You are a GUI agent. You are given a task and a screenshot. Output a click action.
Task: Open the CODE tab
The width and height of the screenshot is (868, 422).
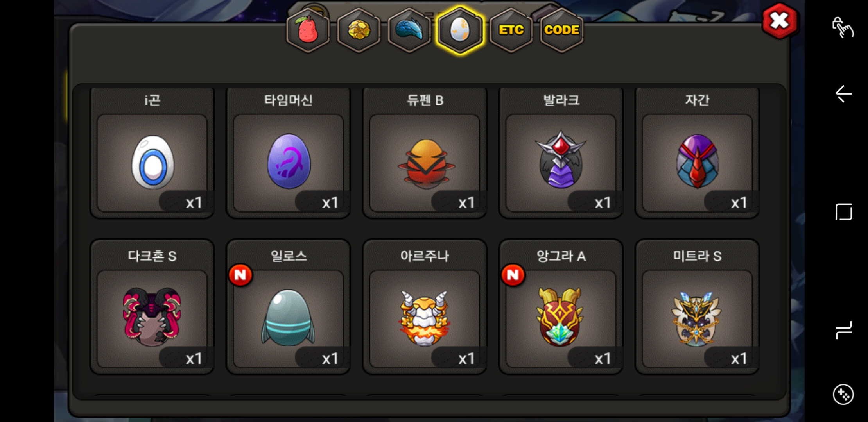click(561, 30)
